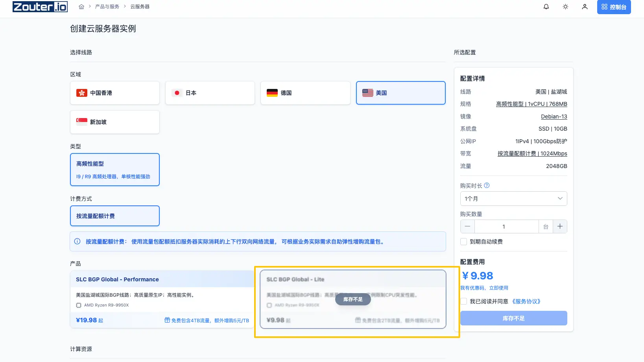The image size is (644, 362).
Task: Open the 1个月 purchase duration dropdown
Action: pyautogui.click(x=514, y=199)
